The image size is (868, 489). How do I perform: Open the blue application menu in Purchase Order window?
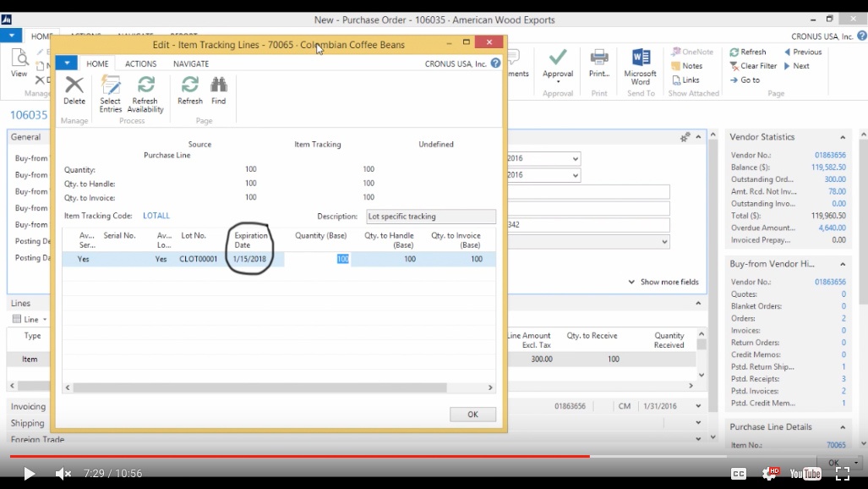point(11,36)
